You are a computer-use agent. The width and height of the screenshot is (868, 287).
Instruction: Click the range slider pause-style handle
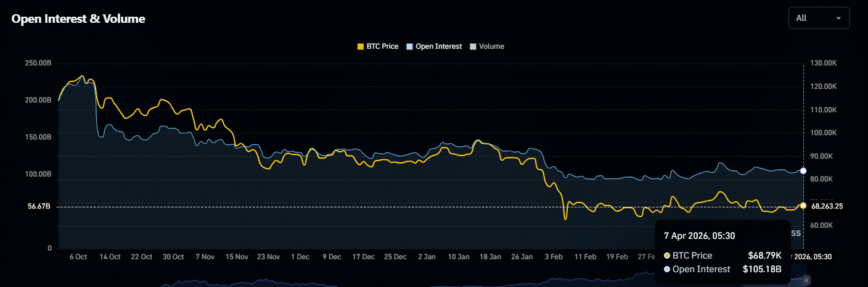[x=806, y=280]
